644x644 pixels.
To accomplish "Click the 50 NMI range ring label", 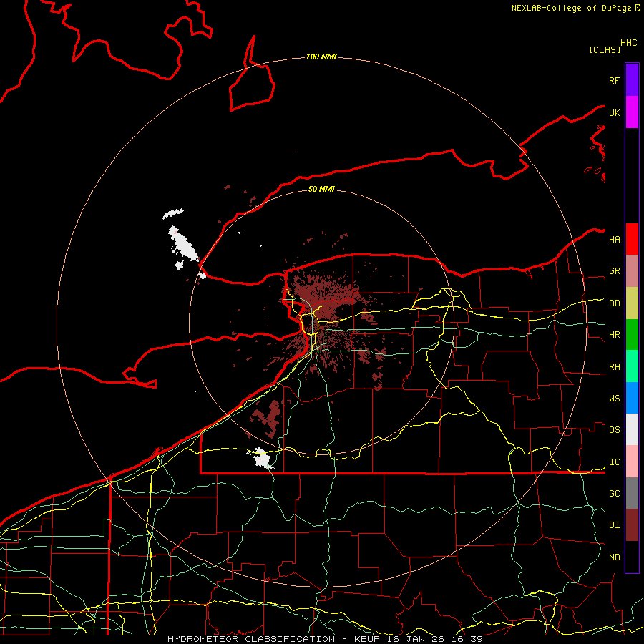I will click(x=321, y=189).
